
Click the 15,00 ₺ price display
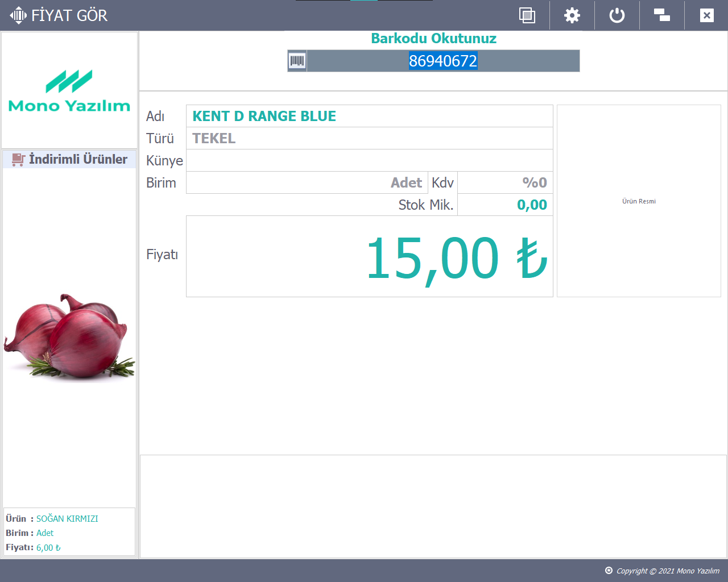[x=369, y=257]
